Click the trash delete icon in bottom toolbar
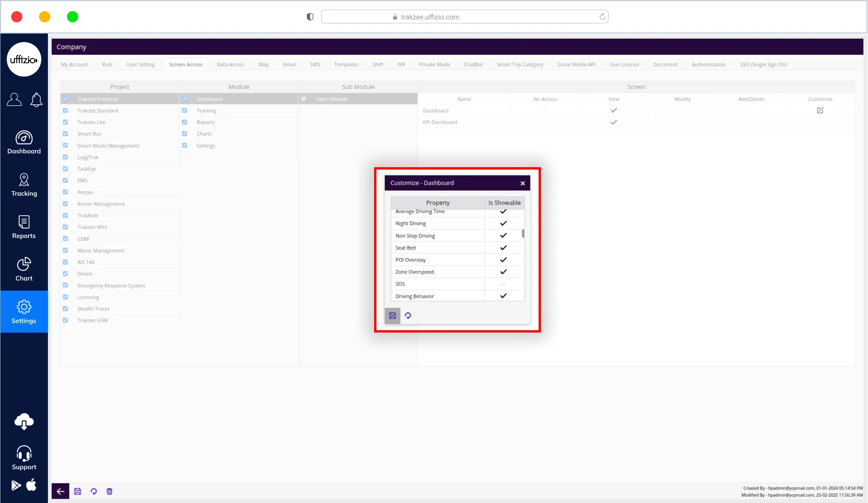This screenshot has height=503, width=868. click(x=109, y=491)
